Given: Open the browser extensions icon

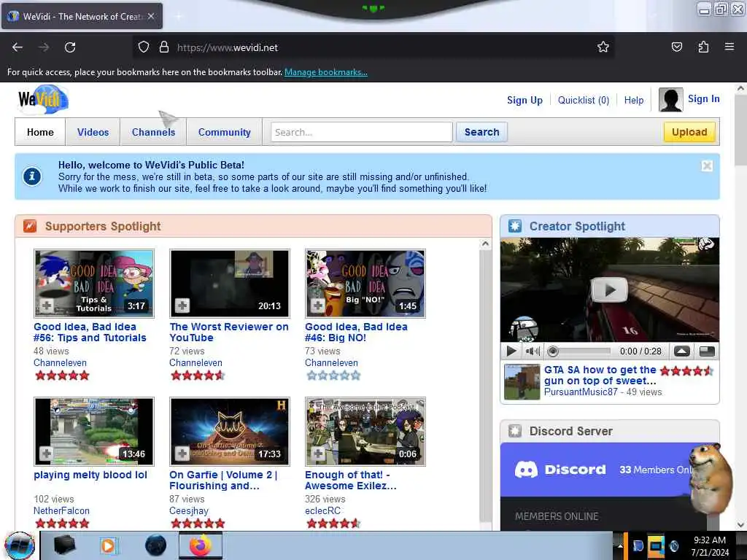Looking at the screenshot, I should [703, 47].
